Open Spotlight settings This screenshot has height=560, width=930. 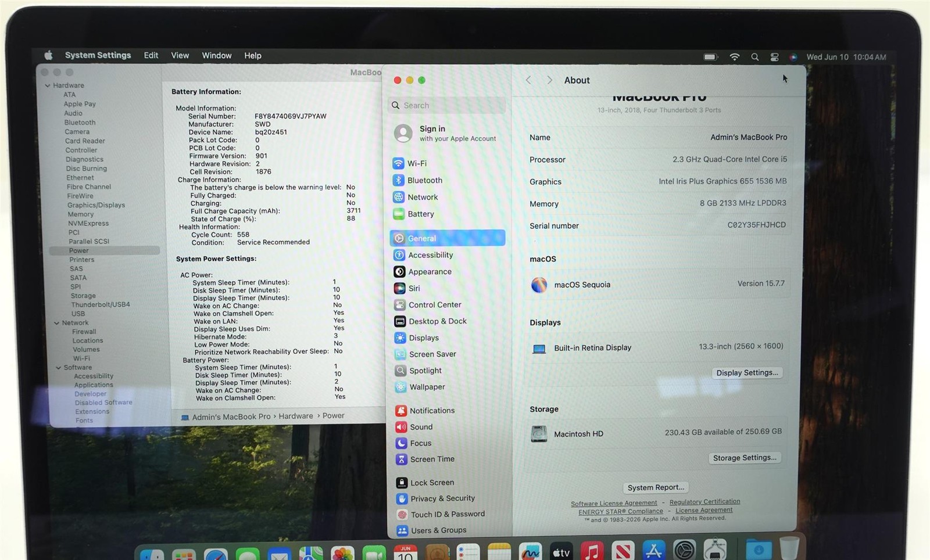(419, 371)
